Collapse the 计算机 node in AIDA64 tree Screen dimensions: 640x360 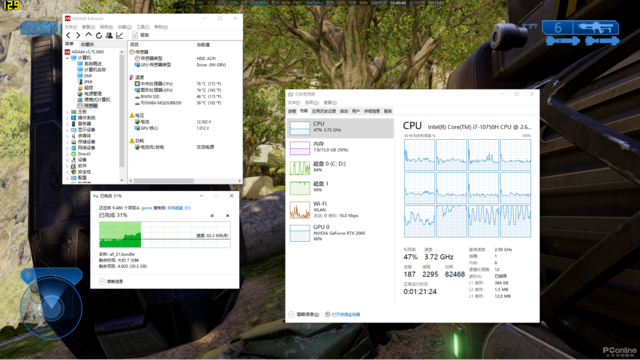point(68,58)
